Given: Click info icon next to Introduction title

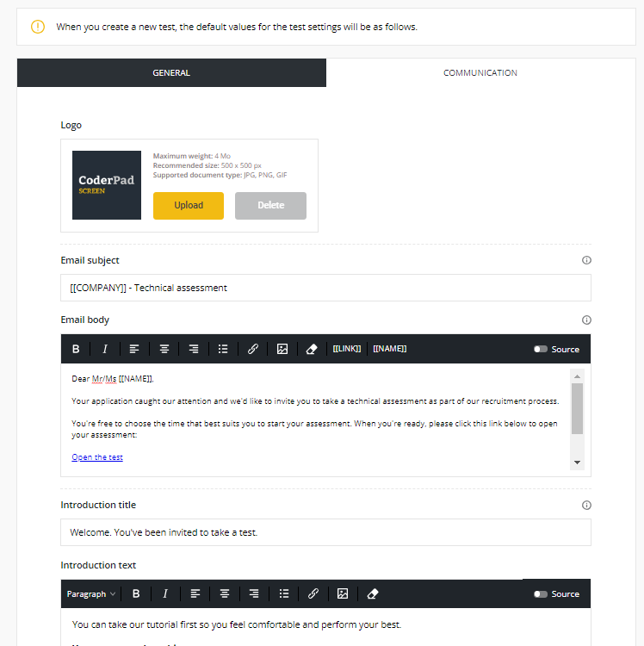Looking at the screenshot, I should (x=586, y=505).
